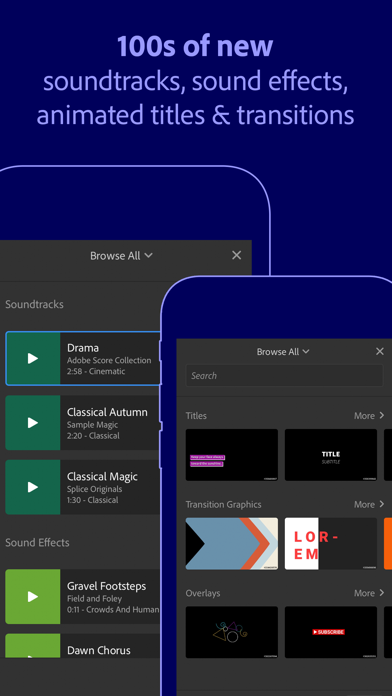Play the Gravel Footsteps sound effect
Viewport: 392px width, 696px height.
click(x=33, y=597)
